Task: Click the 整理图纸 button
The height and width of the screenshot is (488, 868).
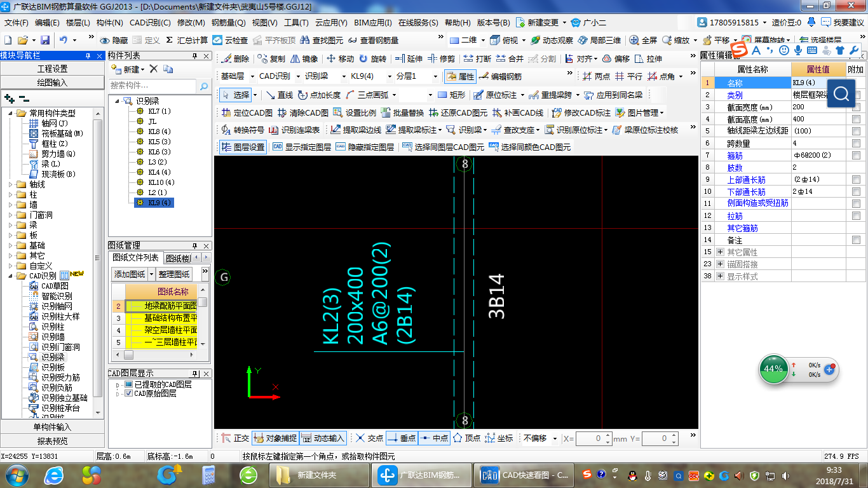Action: tap(174, 274)
